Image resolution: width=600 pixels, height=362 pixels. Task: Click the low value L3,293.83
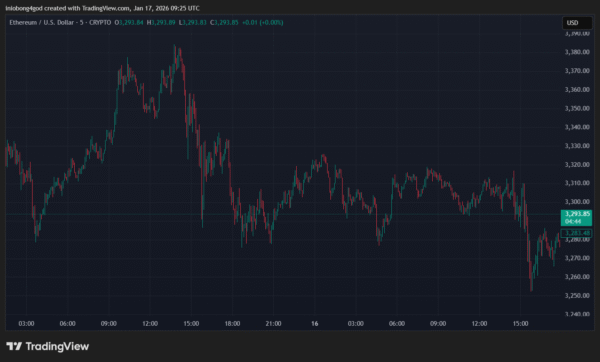(x=192, y=23)
